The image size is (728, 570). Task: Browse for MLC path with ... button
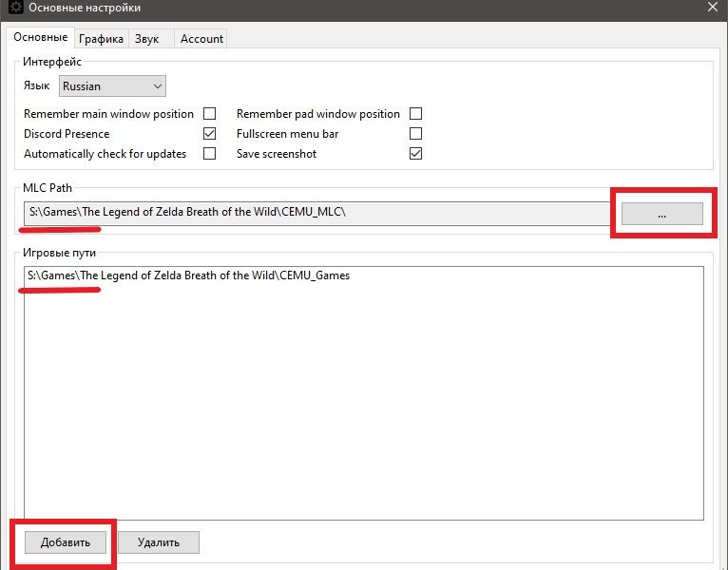click(x=661, y=215)
